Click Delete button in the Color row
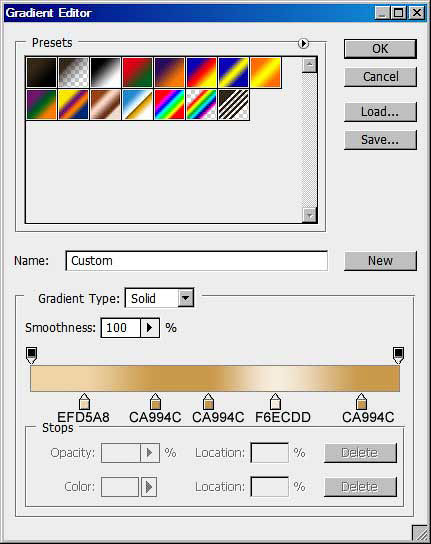The height and width of the screenshot is (544, 431). pos(360,487)
